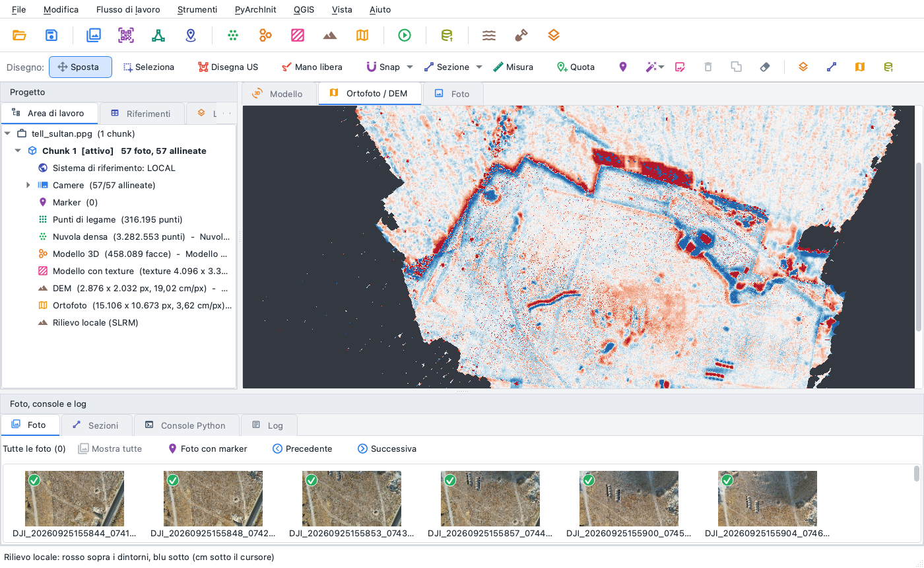Click the brown DEM mountain toolbar icon

[330, 36]
